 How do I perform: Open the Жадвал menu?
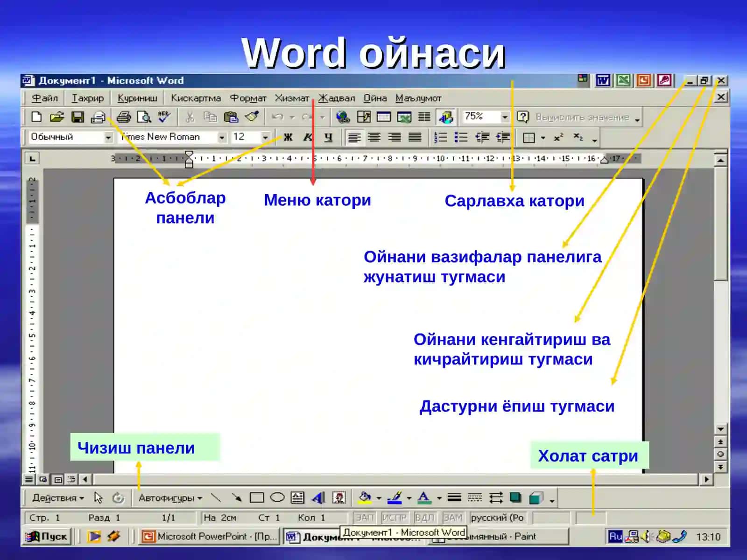(x=337, y=98)
